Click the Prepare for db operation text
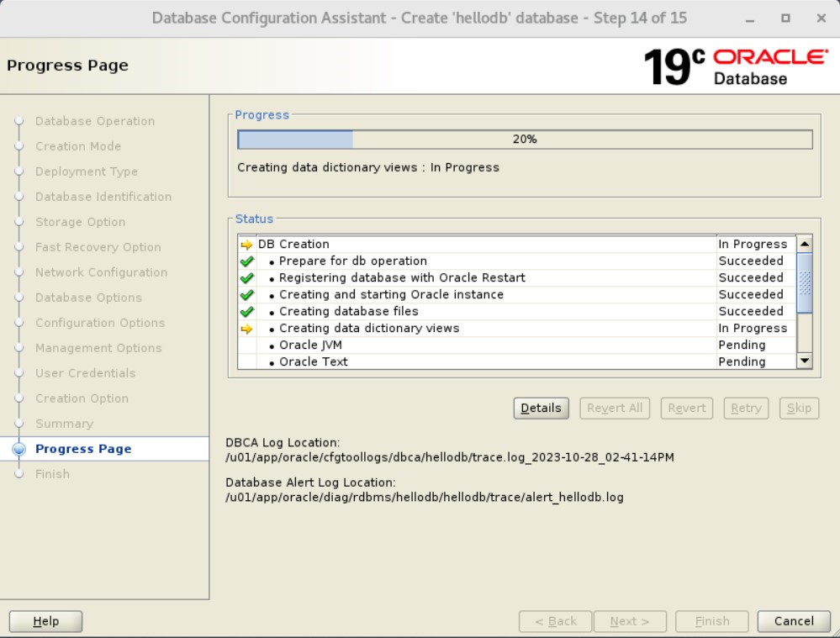This screenshot has height=638, width=840. (x=353, y=261)
